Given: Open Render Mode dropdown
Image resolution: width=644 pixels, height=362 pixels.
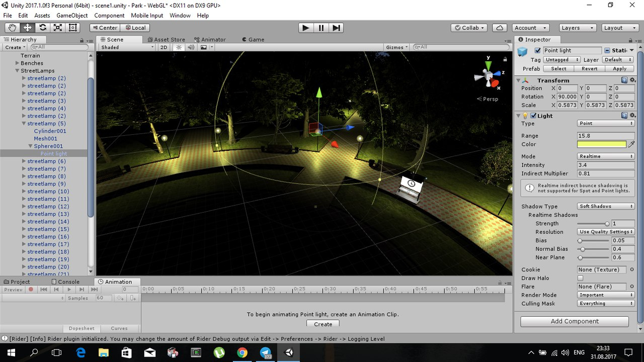Looking at the screenshot, I should coord(606,295).
